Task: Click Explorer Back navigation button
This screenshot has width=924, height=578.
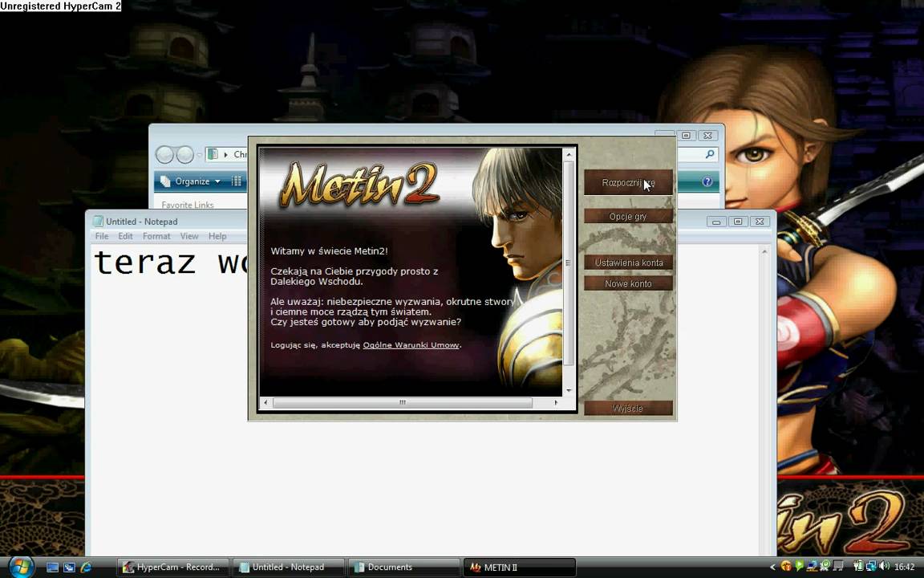Action: [x=165, y=154]
